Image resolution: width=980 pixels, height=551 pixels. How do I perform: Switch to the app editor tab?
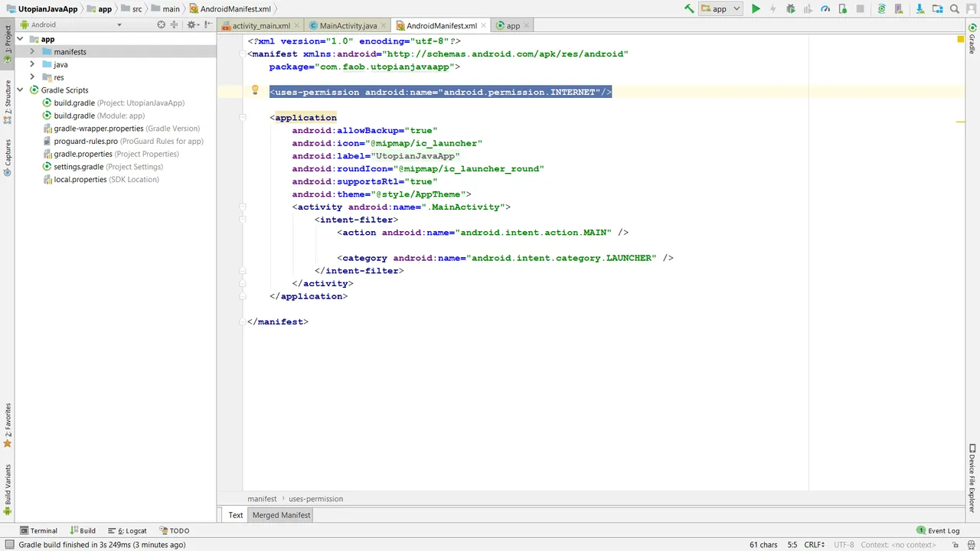[x=512, y=25]
